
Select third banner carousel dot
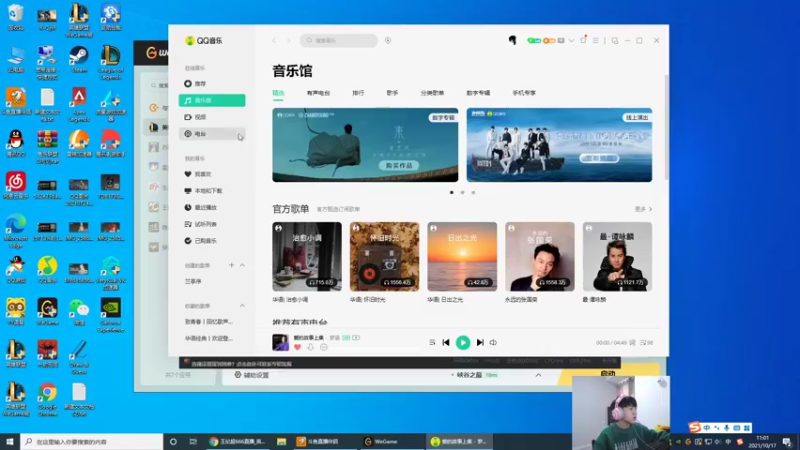pyautogui.click(x=473, y=192)
